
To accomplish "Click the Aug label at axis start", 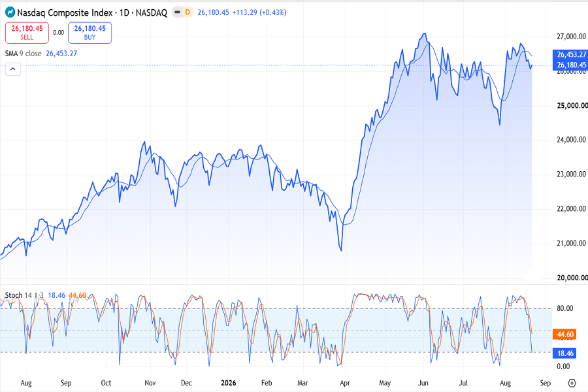I will pyautogui.click(x=26, y=383).
